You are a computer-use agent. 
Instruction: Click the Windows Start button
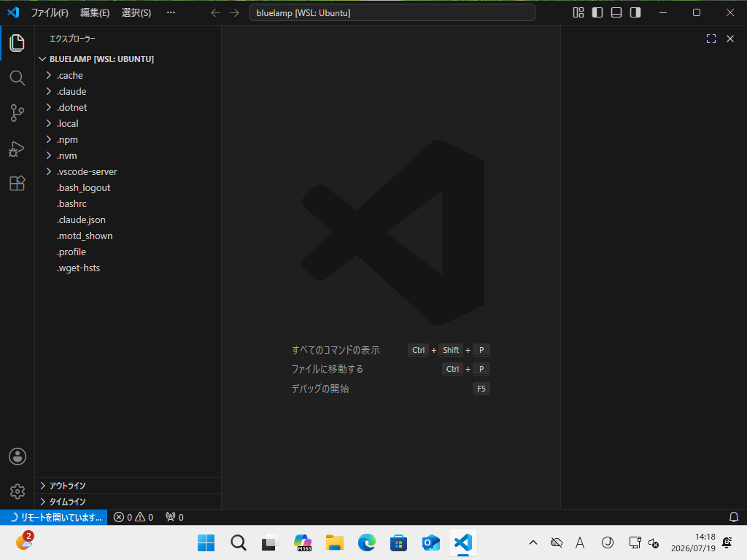click(206, 542)
